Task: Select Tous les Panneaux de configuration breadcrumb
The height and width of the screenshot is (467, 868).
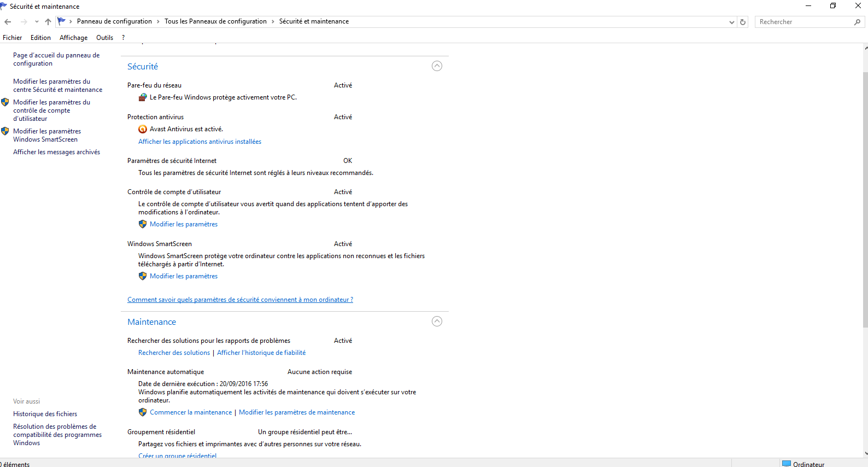Action: click(x=215, y=21)
